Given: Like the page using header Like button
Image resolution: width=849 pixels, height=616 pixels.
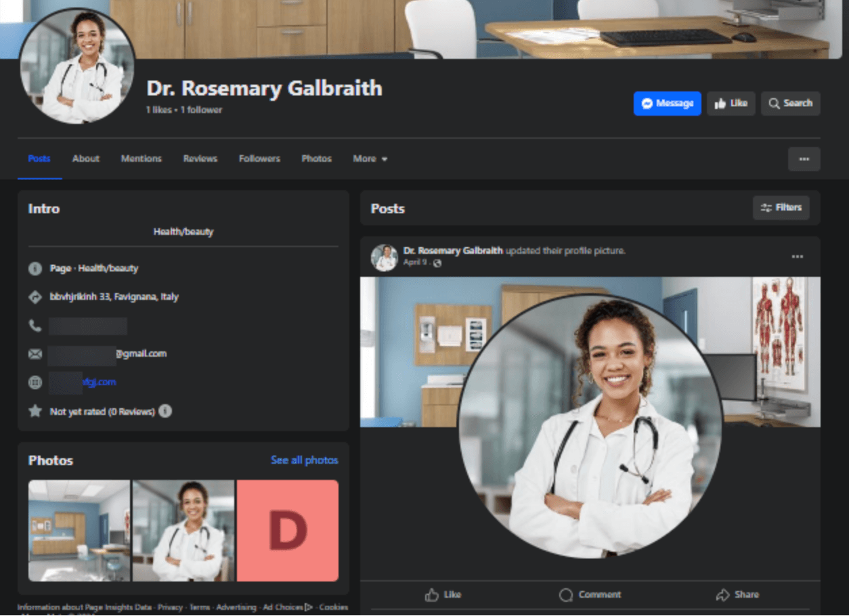Looking at the screenshot, I should pos(731,104).
